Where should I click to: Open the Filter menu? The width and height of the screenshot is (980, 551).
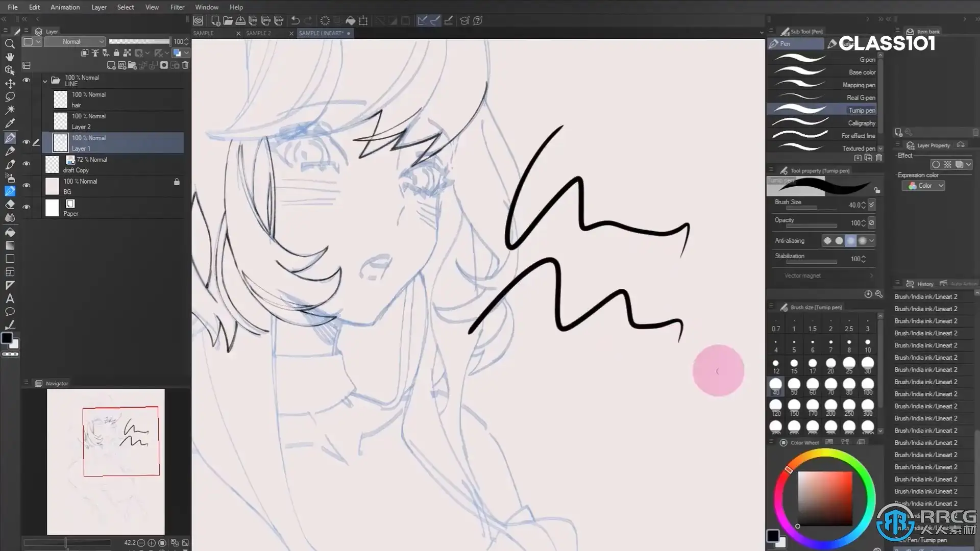click(x=177, y=7)
